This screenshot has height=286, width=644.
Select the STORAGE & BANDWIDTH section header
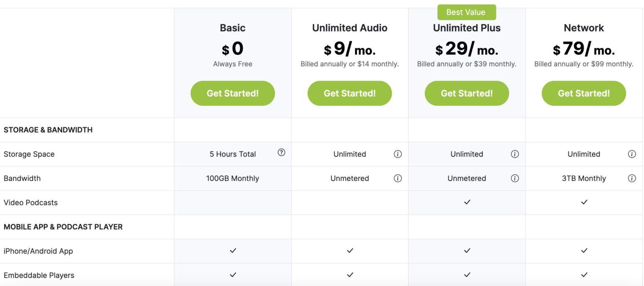tap(48, 130)
